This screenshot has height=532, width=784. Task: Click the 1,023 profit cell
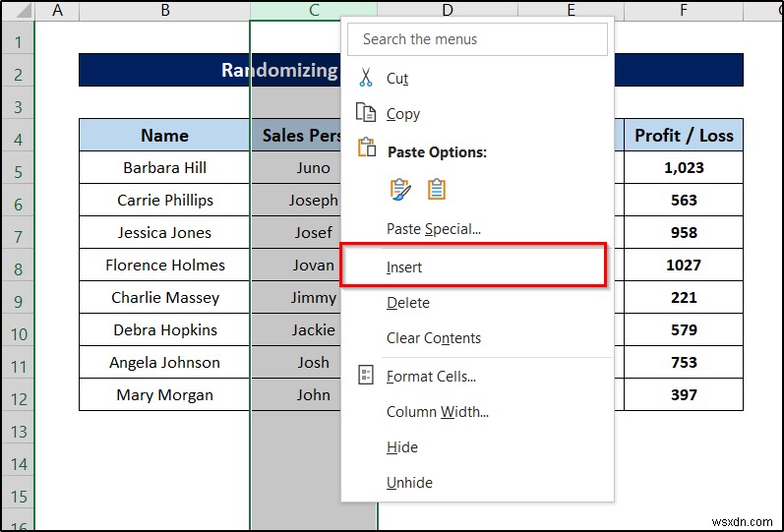684,167
